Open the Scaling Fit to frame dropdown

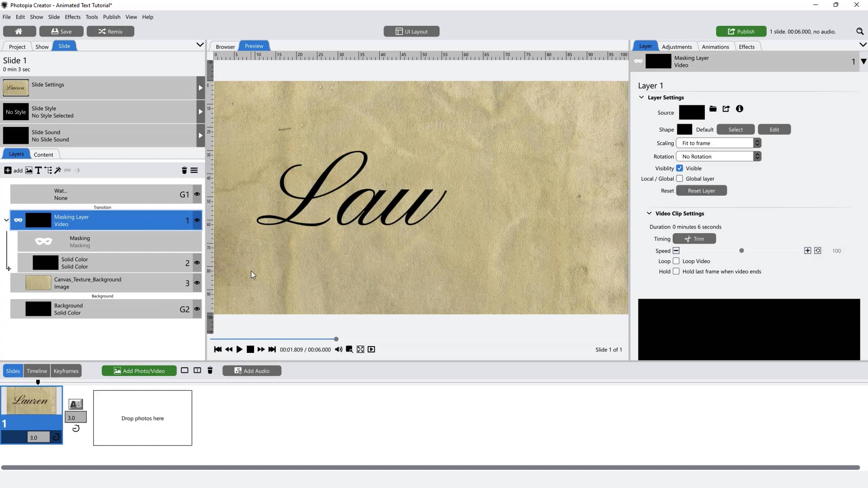718,143
